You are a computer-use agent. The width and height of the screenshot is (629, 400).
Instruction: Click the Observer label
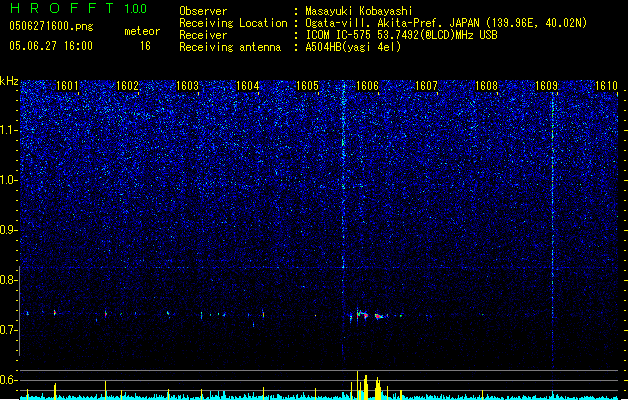click(203, 11)
